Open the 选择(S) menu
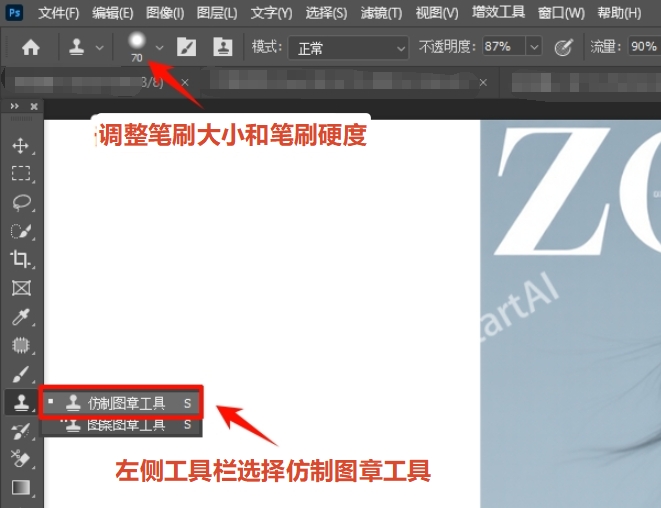This screenshot has height=508, width=661. coord(326,13)
